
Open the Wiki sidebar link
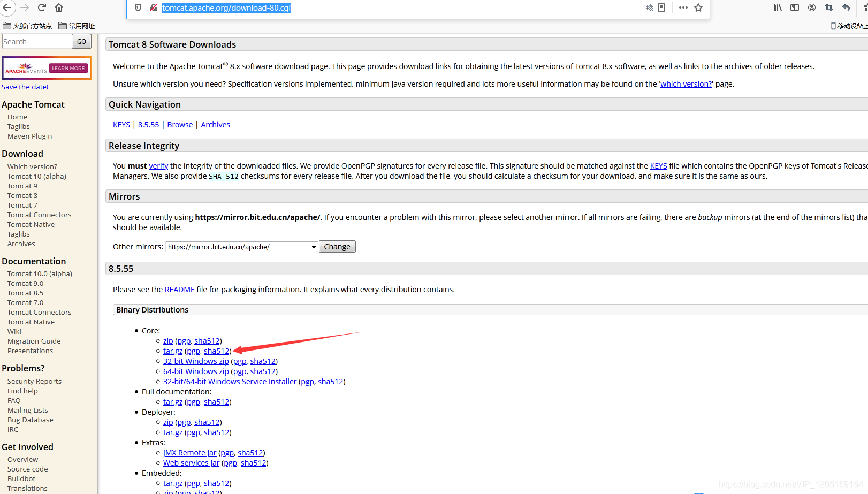[14, 332]
